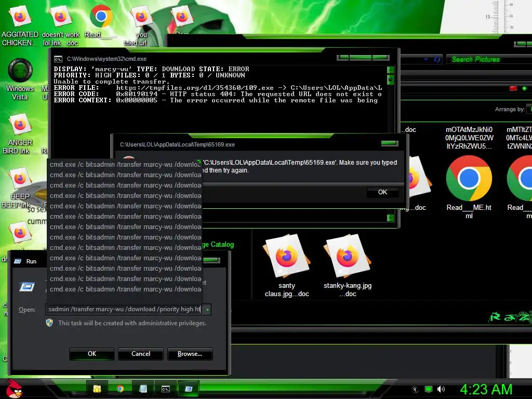Image resolution: width=532 pixels, height=399 pixels.
Task: Open the Angry Bird start button
Action: [x=14, y=389]
